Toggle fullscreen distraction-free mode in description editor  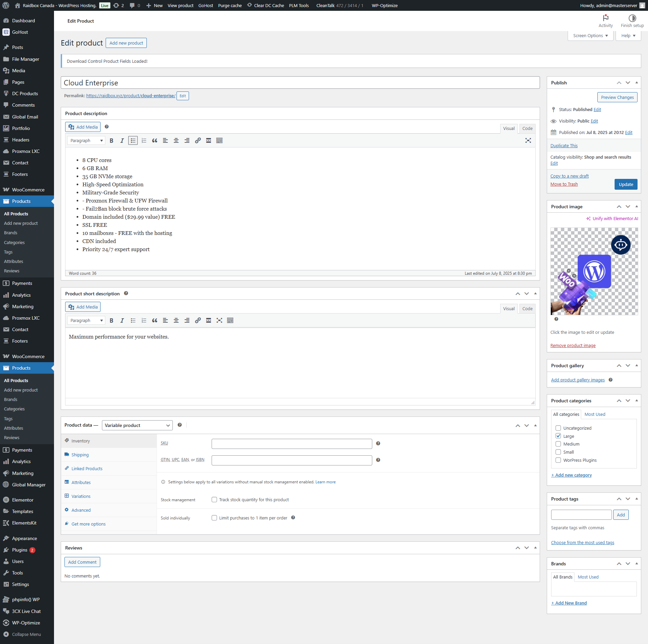point(528,140)
